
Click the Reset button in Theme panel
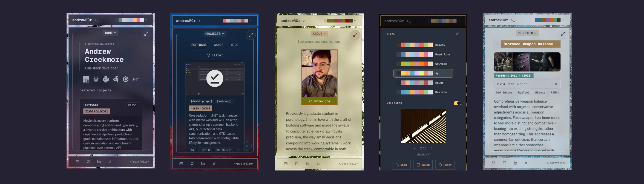[x=445, y=165]
